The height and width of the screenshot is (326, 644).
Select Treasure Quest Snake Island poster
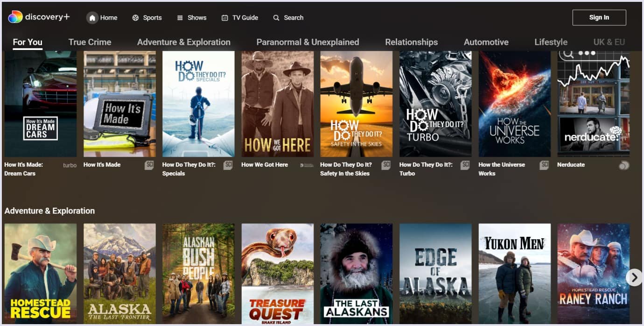click(x=278, y=274)
